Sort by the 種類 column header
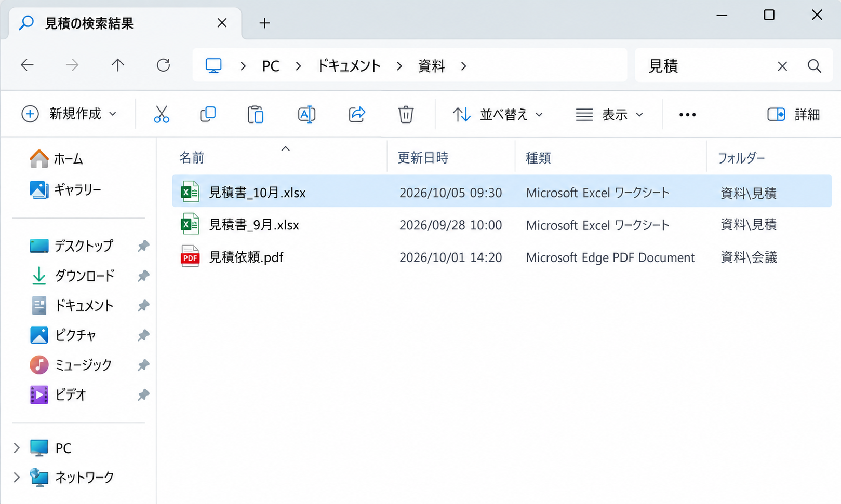The height and width of the screenshot is (504, 841). (x=538, y=158)
